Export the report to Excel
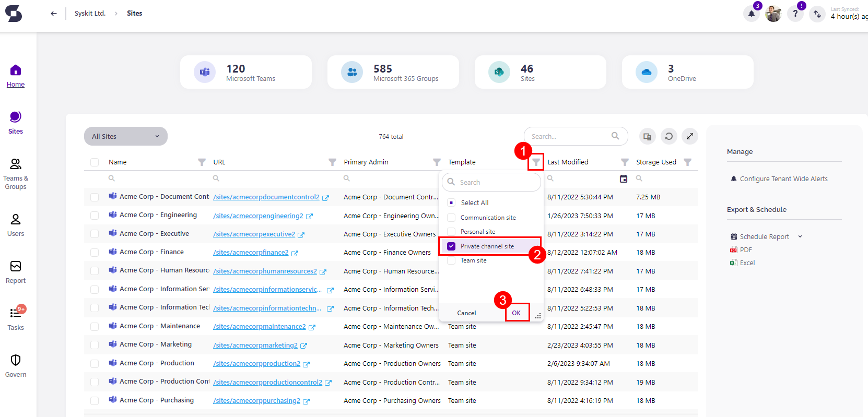The image size is (868, 417). click(x=743, y=263)
